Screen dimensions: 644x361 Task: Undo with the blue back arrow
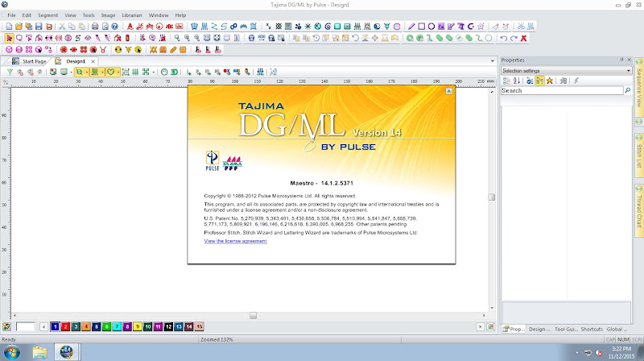pos(504,38)
